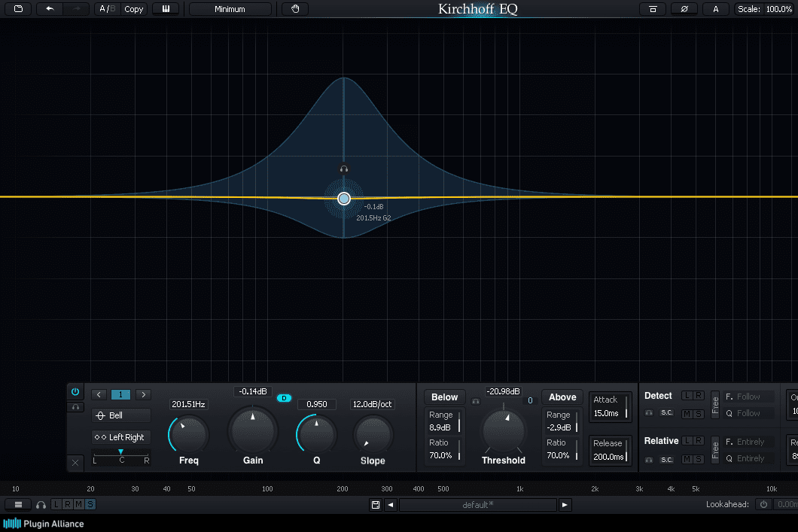Edit the 0.950 Q value field
The image size is (798, 532).
316,404
